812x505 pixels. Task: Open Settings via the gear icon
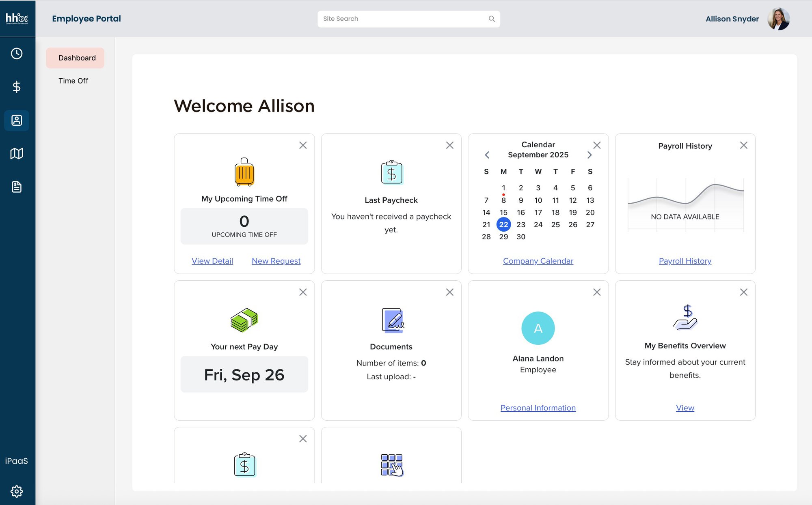[17, 491]
